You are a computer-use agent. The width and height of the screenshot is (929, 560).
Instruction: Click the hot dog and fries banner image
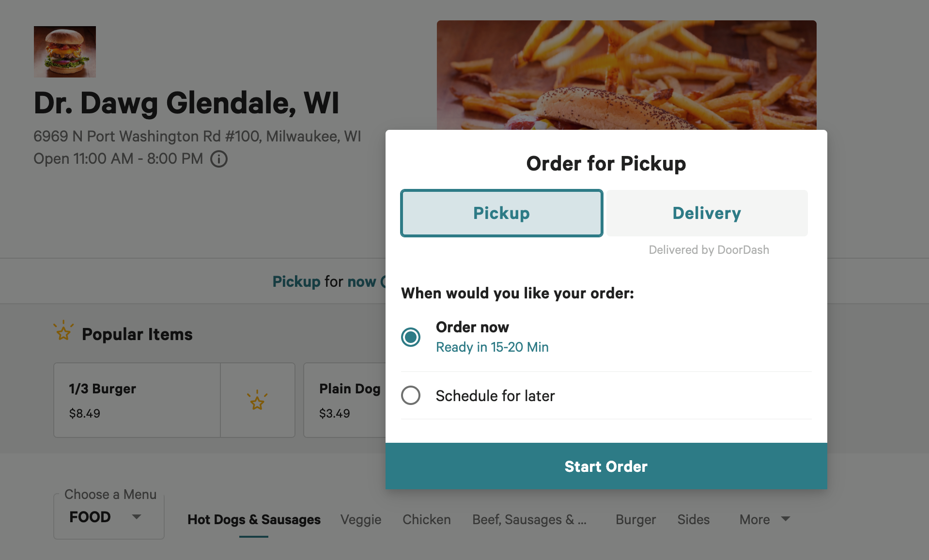[626, 75]
